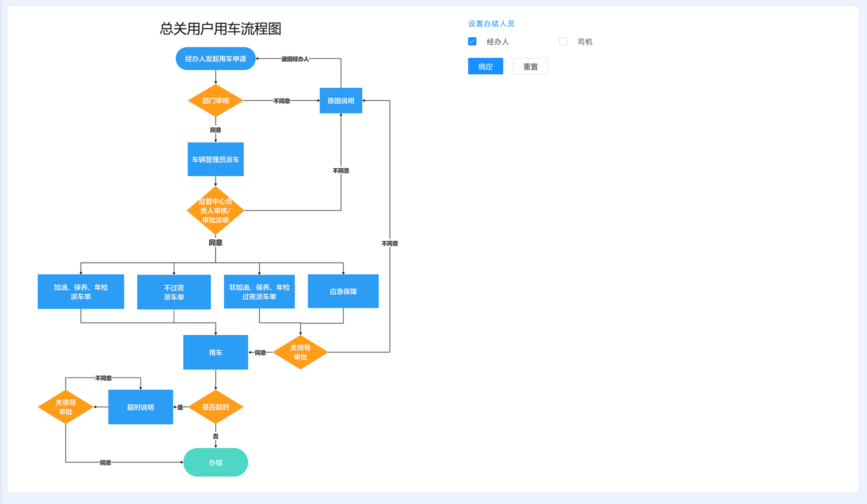Select 关领导审批 diamond beside 用车

pos(300,352)
